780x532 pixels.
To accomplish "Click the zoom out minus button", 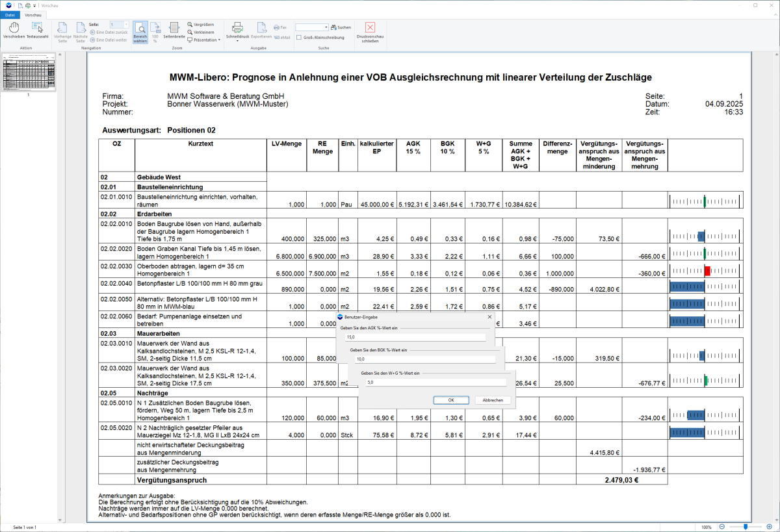I will [x=721, y=527].
